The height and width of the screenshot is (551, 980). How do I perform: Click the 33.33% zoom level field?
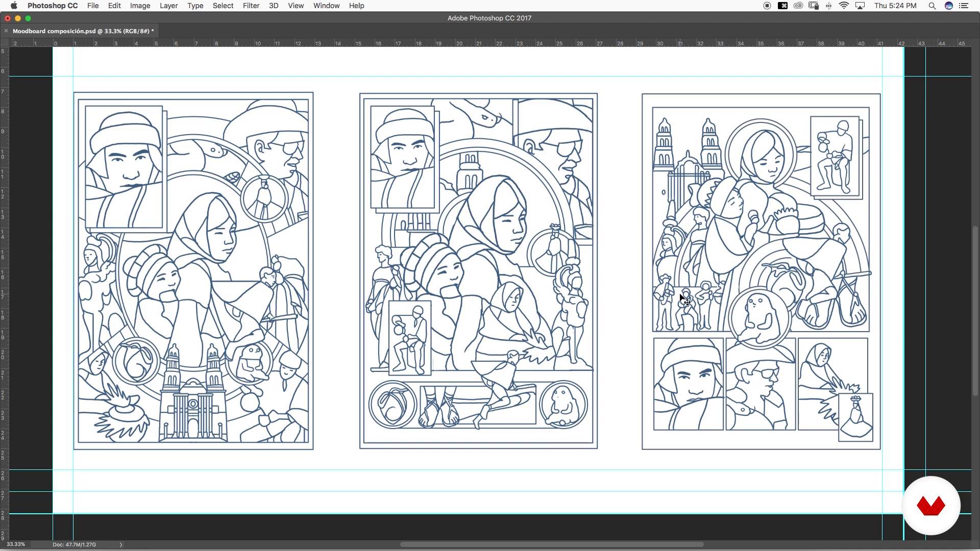click(16, 544)
